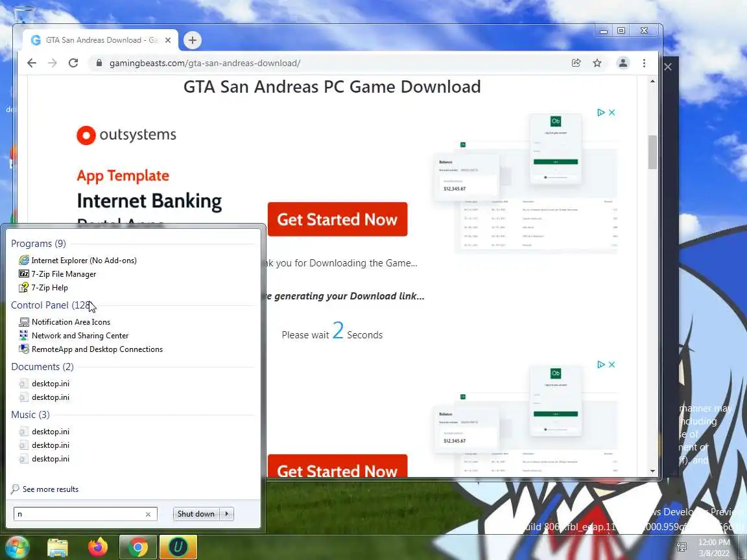Image resolution: width=747 pixels, height=560 pixels.
Task: Open Chrome three-dot menu
Action: 644,63
